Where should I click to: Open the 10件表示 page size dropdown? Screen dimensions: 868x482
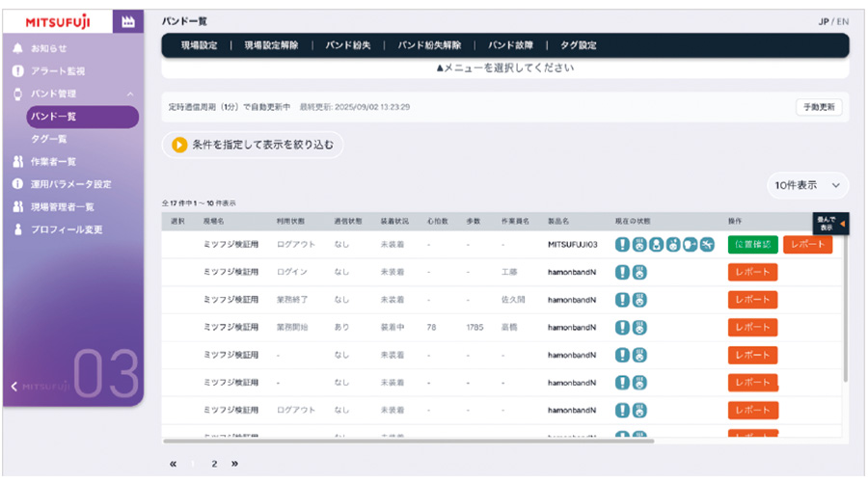(807, 184)
